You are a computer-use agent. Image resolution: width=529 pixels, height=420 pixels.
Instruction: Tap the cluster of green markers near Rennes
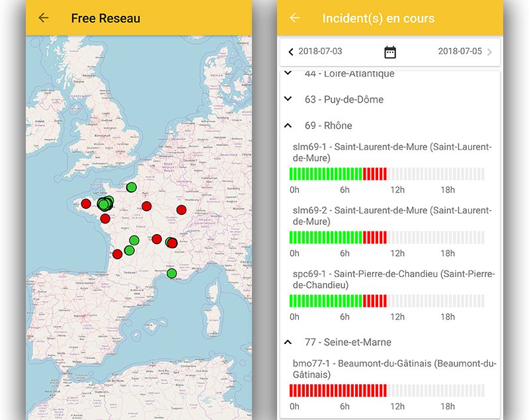pyautogui.click(x=104, y=204)
